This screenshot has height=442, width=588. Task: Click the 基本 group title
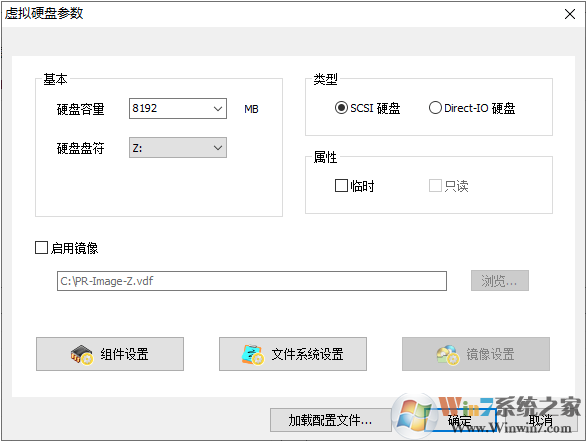pyautogui.click(x=55, y=79)
